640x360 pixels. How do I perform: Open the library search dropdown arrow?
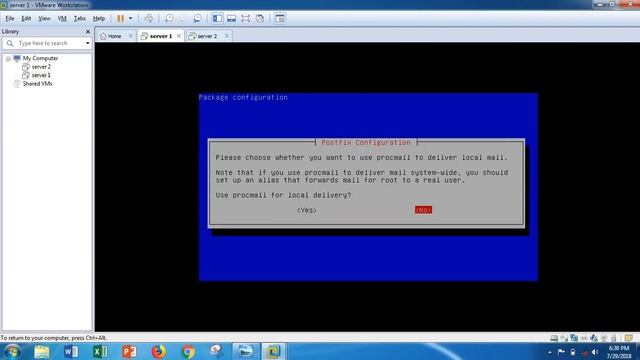point(88,43)
